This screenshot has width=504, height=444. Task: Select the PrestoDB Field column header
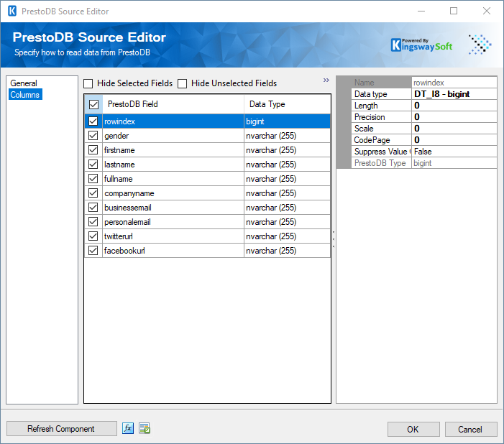173,104
